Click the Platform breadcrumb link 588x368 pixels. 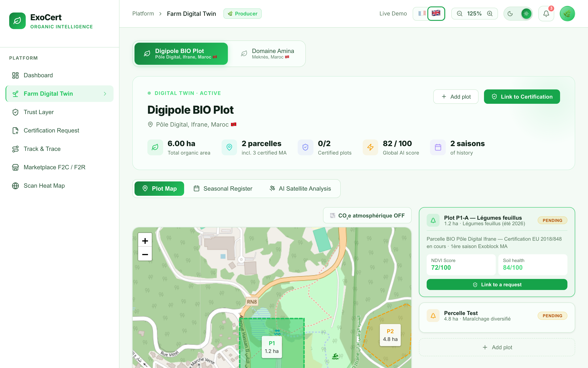(x=143, y=14)
